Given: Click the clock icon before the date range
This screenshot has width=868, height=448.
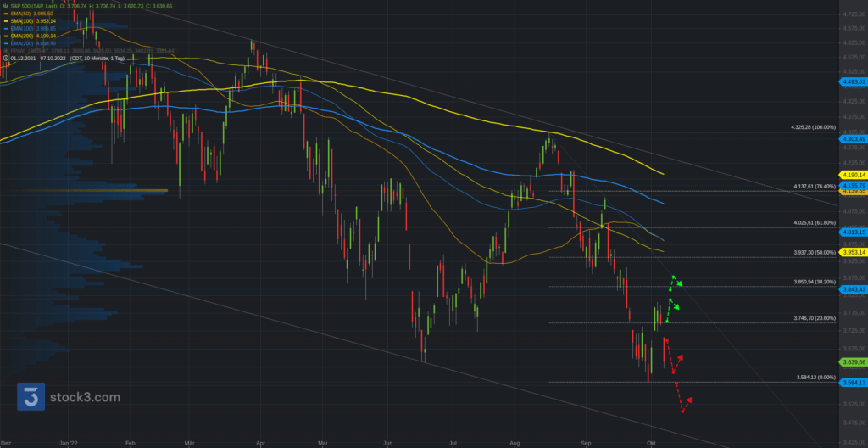Looking at the screenshot, I should [x=6, y=58].
